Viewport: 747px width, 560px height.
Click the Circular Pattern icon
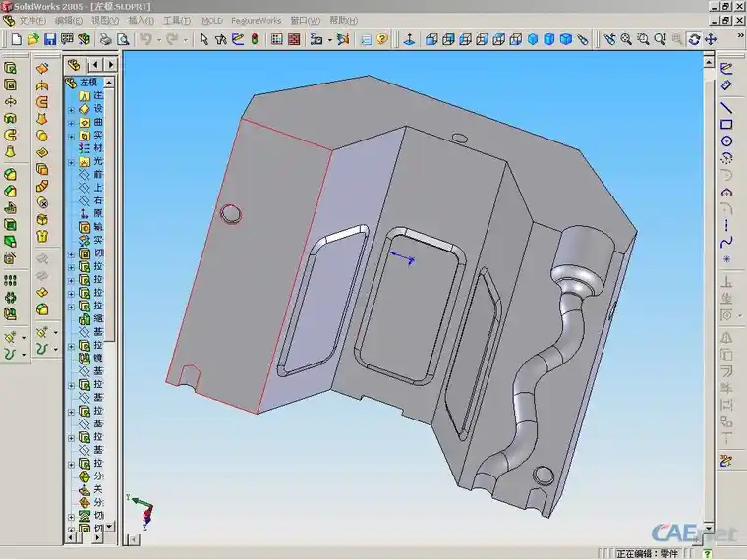point(11,298)
